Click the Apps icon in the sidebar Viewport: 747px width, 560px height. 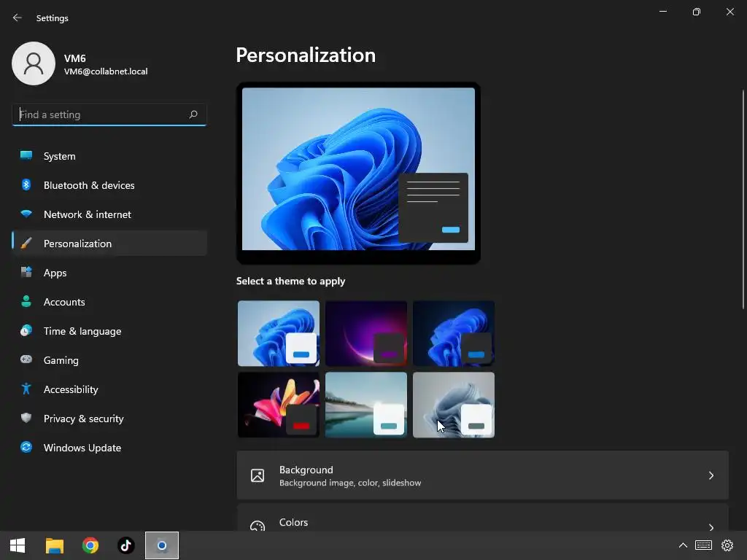click(x=26, y=273)
